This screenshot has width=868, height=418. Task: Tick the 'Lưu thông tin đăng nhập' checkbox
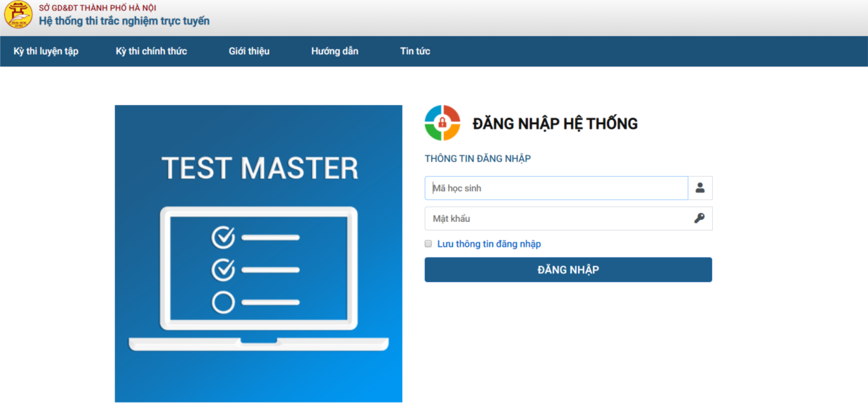click(428, 244)
